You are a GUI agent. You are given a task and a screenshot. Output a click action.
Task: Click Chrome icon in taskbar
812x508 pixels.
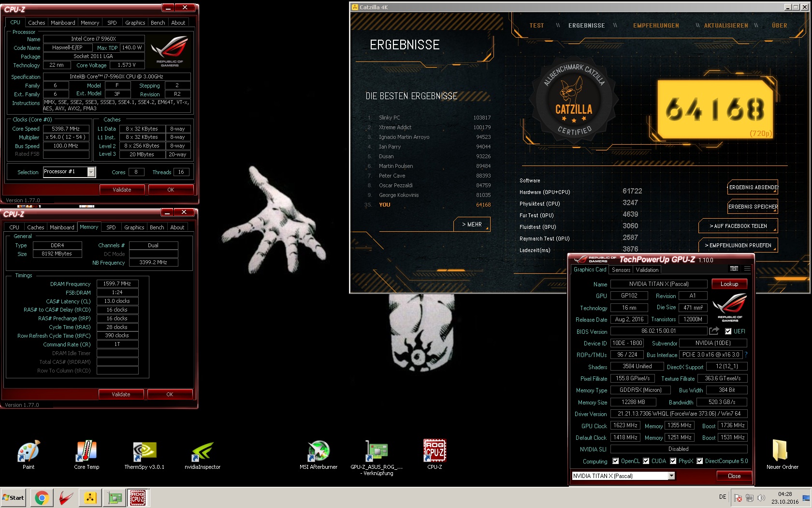point(42,497)
